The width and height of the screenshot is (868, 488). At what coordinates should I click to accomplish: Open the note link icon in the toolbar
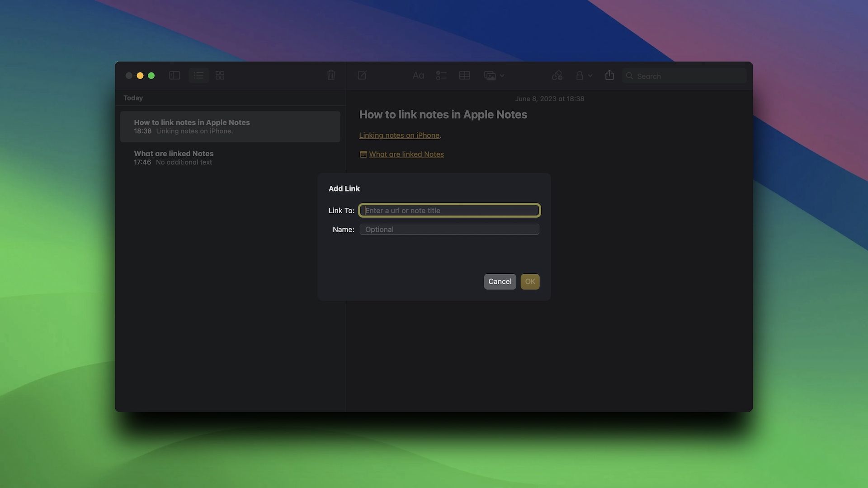point(557,75)
